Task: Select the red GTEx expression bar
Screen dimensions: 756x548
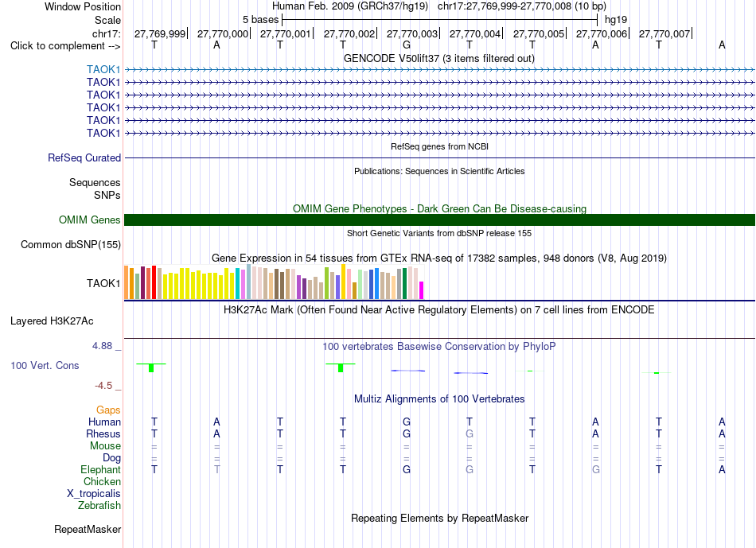Action: coord(154,282)
